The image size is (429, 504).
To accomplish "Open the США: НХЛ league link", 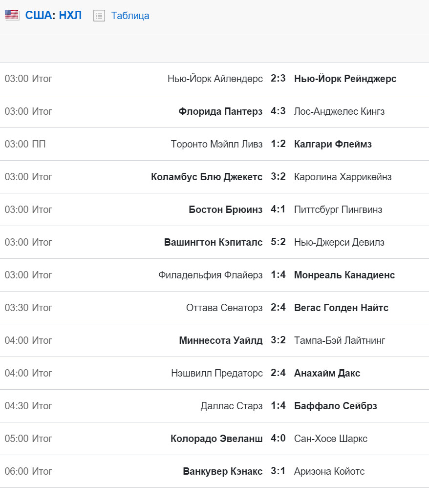I will pyautogui.click(x=53, y=15).
